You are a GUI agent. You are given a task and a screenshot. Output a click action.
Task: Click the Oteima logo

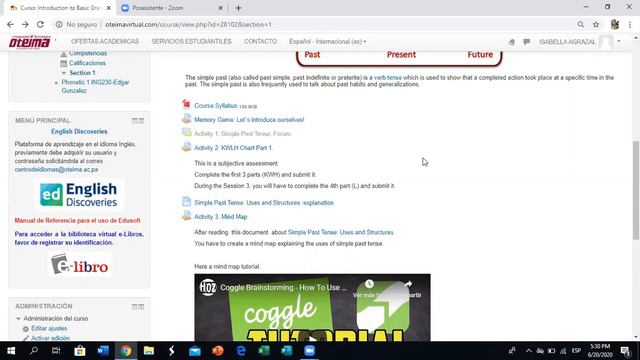coord(30,42)
